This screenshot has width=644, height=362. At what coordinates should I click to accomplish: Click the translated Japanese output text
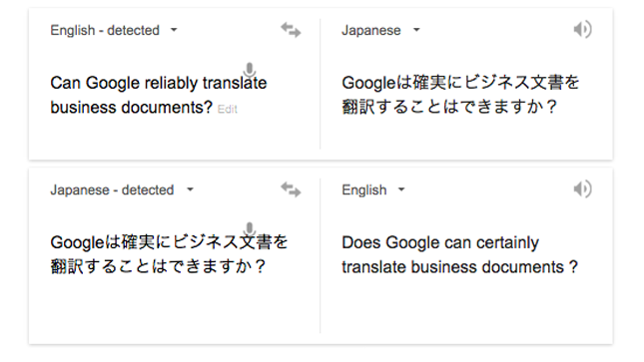[460, 95]
